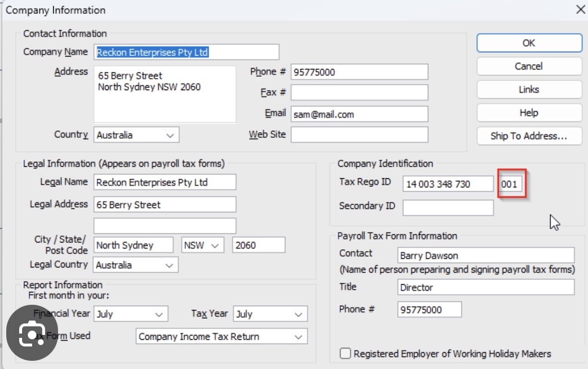This screenshot has width=588, height=369.
Task: Click the empty Web Site field
Action: click(x=359, y=135)
